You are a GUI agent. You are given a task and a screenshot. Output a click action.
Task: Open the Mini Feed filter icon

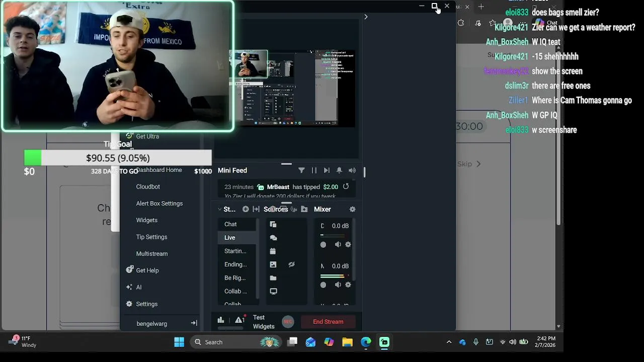tap(301, 170)
